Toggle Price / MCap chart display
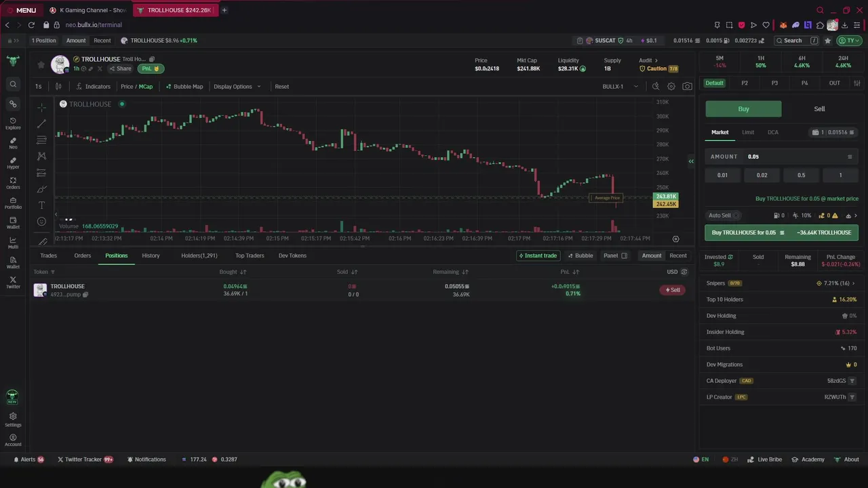 coord(136,86)
